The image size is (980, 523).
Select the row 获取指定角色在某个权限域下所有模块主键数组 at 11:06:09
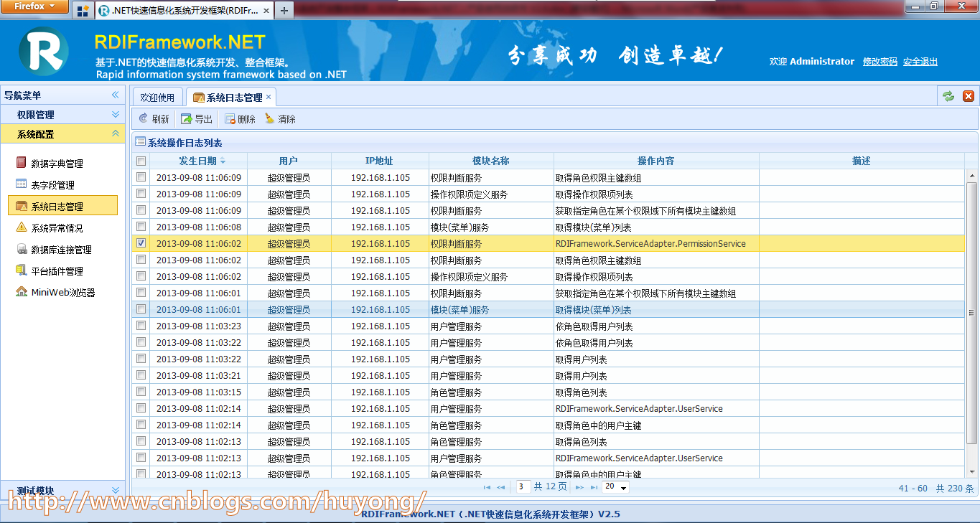click(x=548, y=210)
